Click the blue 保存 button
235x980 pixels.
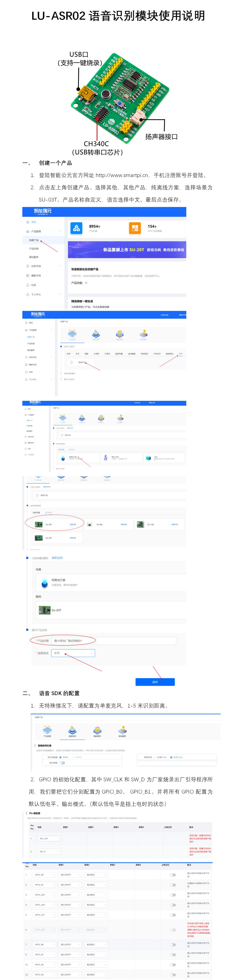pos(155,682)
